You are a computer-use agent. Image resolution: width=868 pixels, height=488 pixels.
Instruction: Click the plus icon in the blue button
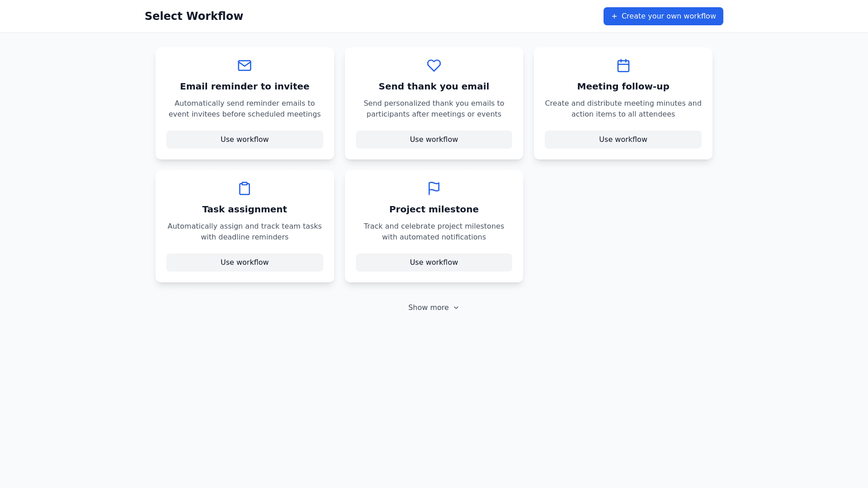click(614, 16)
